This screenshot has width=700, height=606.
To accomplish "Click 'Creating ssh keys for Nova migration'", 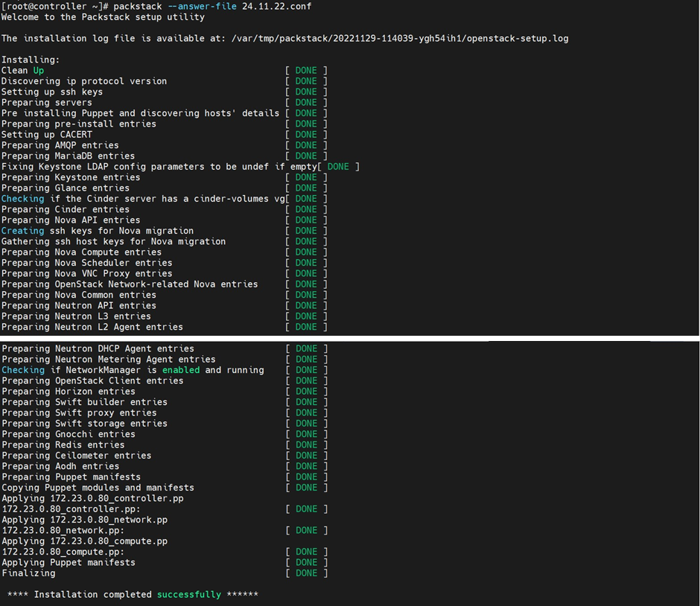I will point(98,231).
